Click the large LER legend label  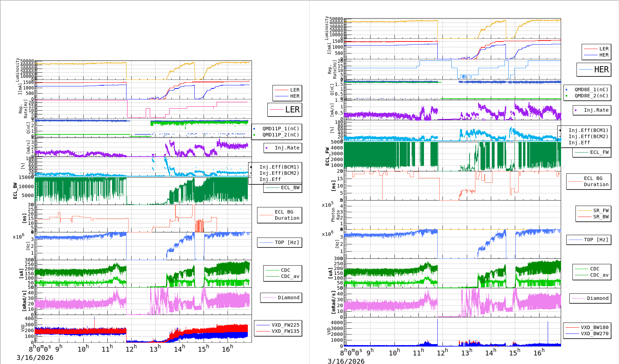click(292, 110)
